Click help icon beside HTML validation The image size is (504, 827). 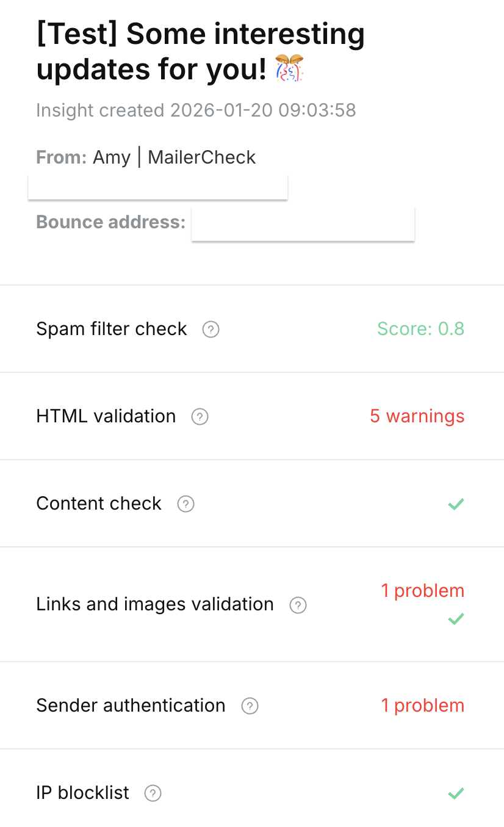(x=200, y=417)
